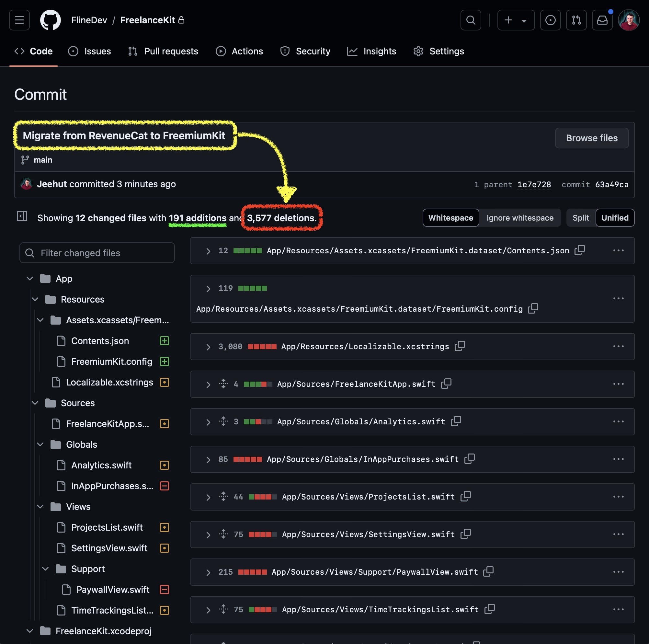Copy path of TimeTrackingsList.swift file
649x644 pixels.
pos(489,609)
